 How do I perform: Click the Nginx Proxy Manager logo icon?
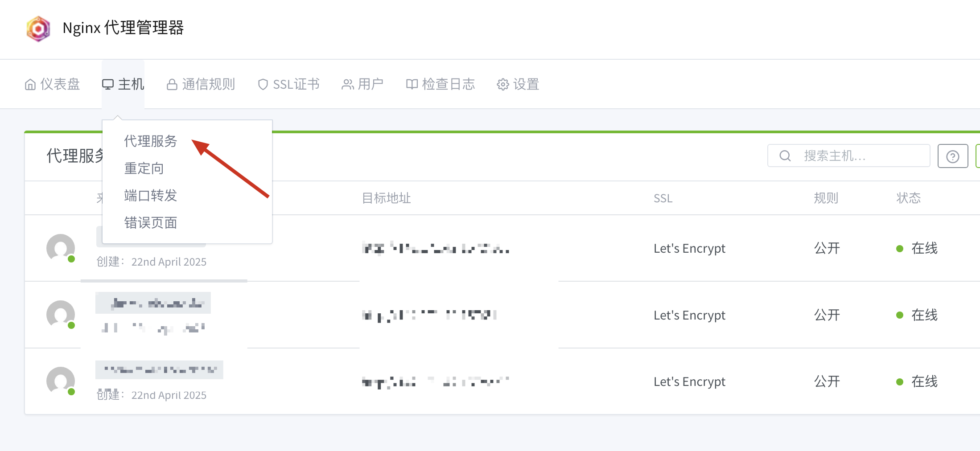coord(38,29)
